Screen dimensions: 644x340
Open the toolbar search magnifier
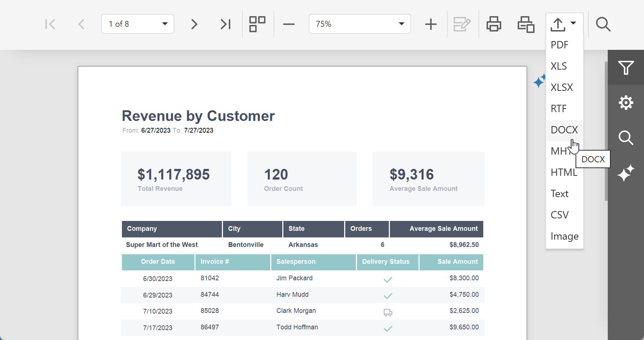coord(603,24)
